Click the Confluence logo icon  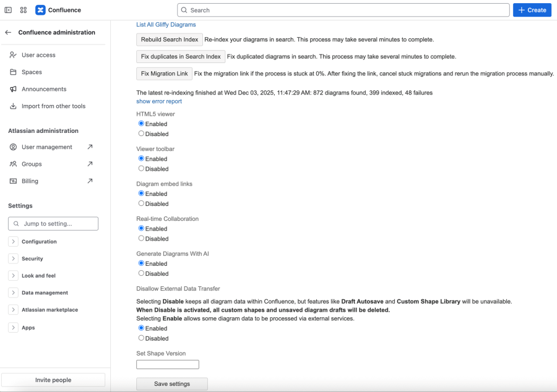click(40, 10)
